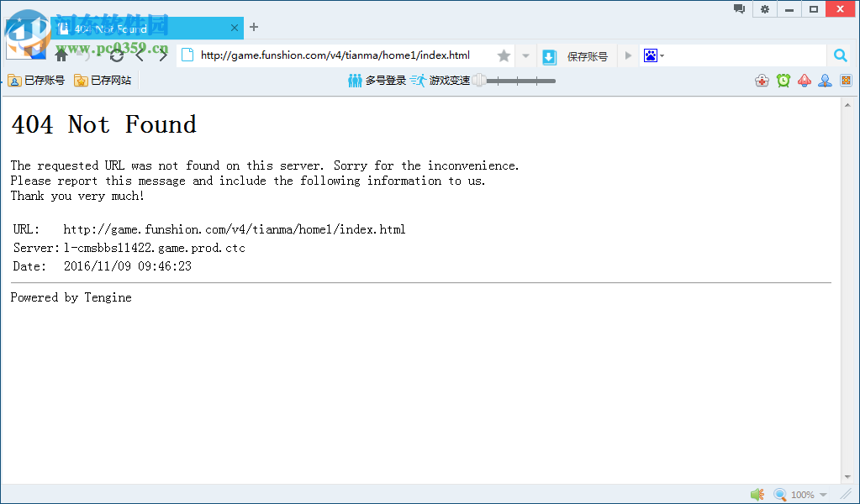Click the scrollbar down arrow
860x504 pixels.
click(x=847, y=477)
